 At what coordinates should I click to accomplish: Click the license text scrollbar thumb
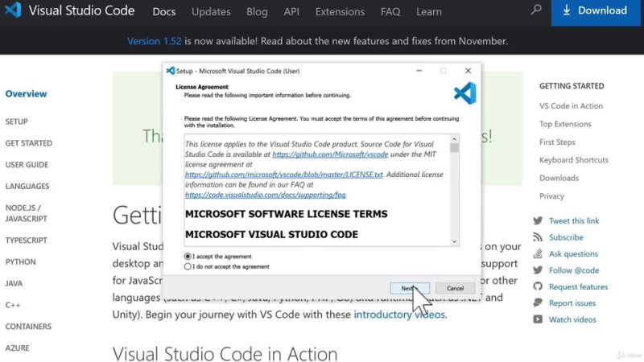(454, 148)
